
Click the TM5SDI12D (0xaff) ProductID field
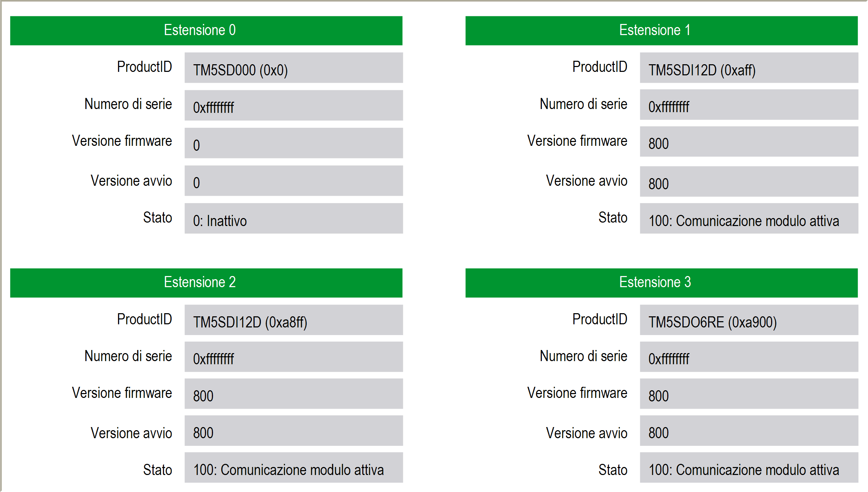pos(749,68)
